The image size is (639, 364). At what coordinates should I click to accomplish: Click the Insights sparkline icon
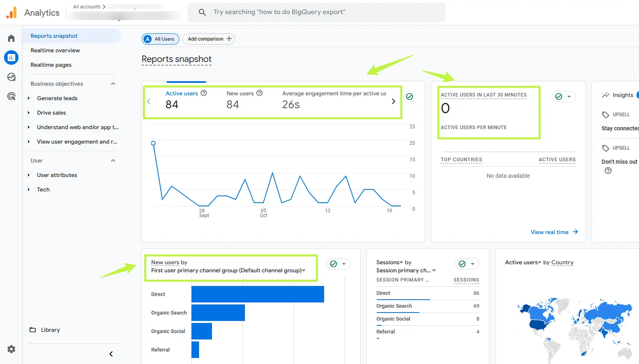(605, 95)
